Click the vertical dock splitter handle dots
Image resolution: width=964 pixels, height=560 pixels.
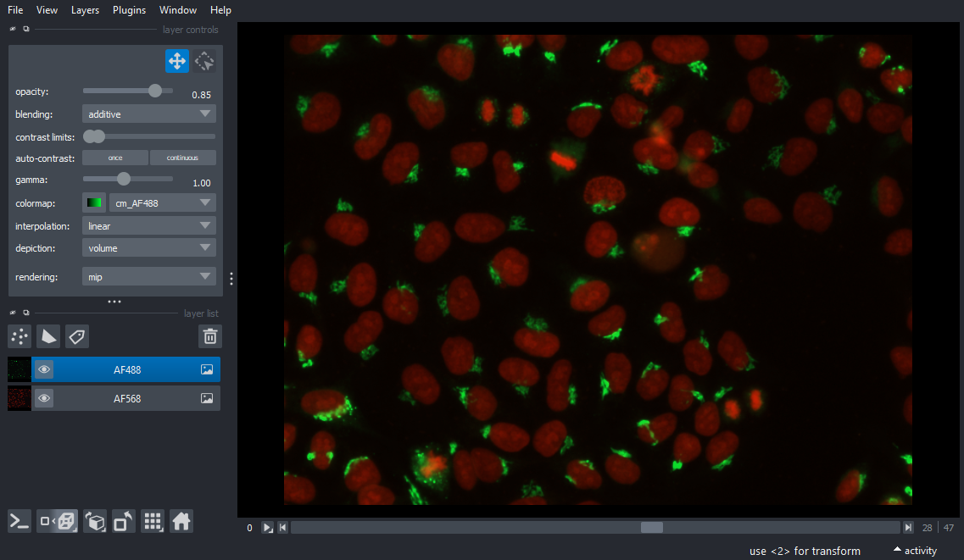231,279
